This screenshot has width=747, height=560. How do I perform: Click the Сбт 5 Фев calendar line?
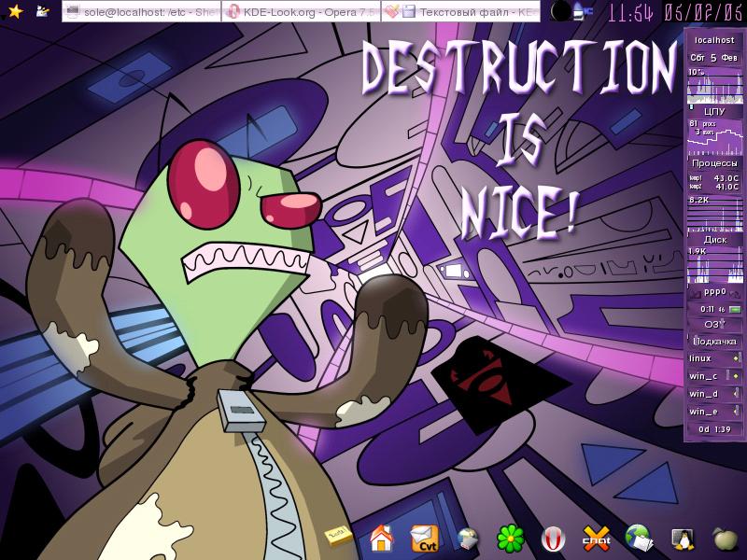pos(714,58)
